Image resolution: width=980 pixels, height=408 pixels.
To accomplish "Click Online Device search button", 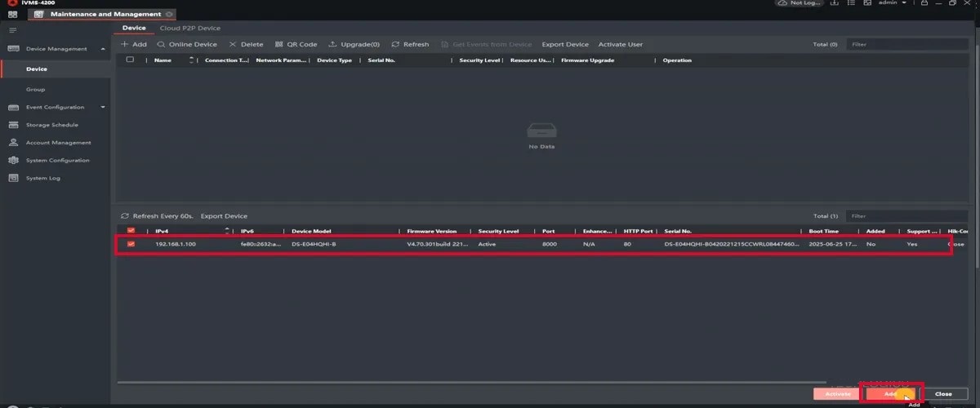I will (187, 44).
